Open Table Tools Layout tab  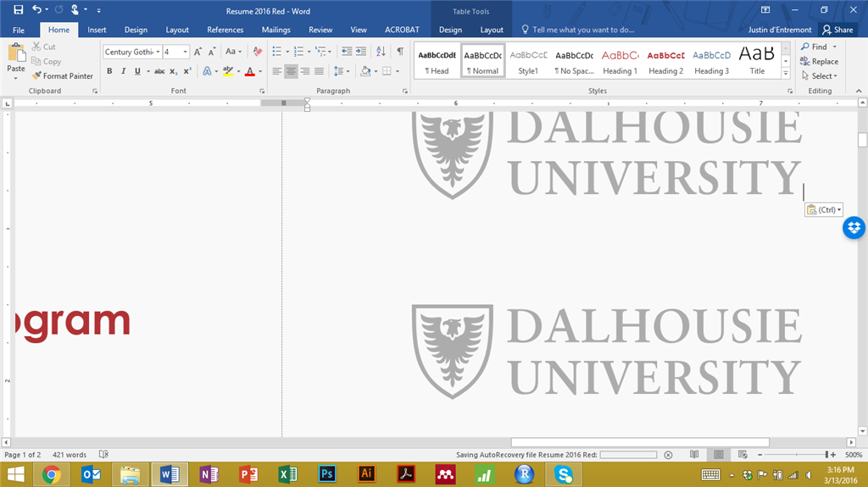[492, 30]
